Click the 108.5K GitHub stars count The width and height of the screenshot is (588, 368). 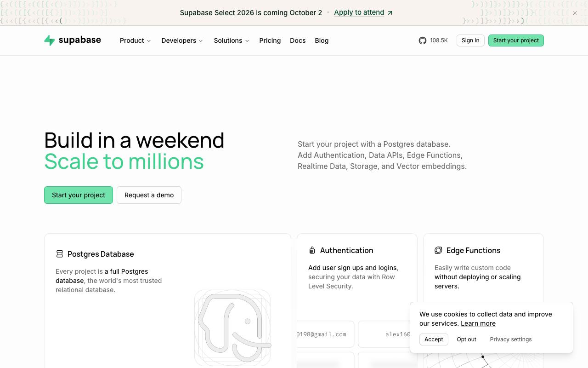439,40
